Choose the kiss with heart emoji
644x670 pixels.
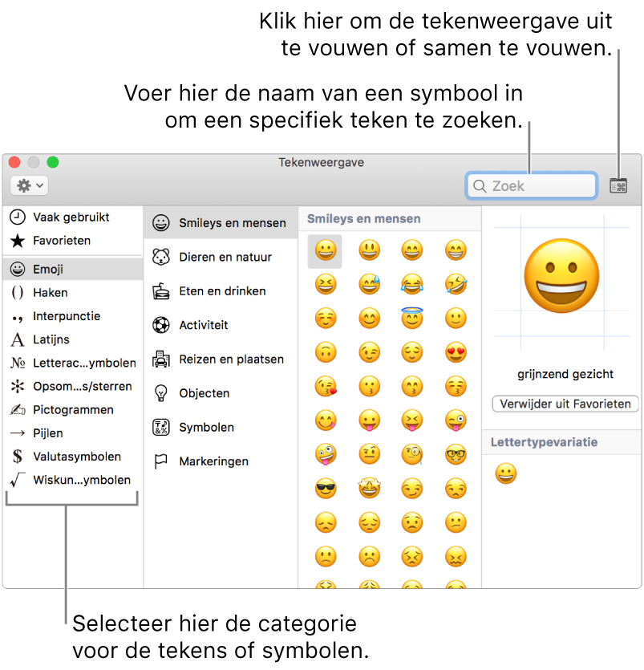click(326, 387)
